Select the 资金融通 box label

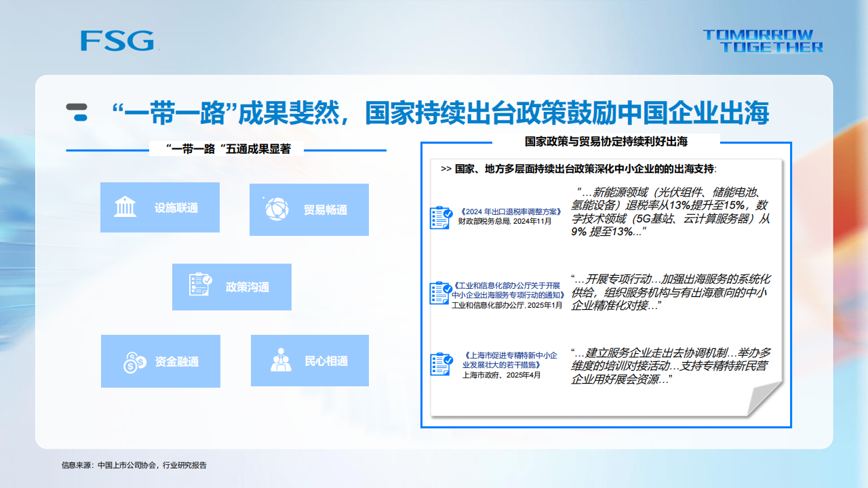177,362
